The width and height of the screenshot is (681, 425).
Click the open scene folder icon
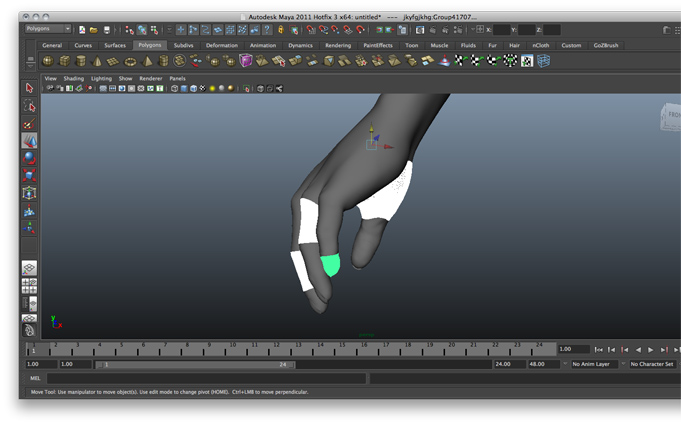click(93, 30)
